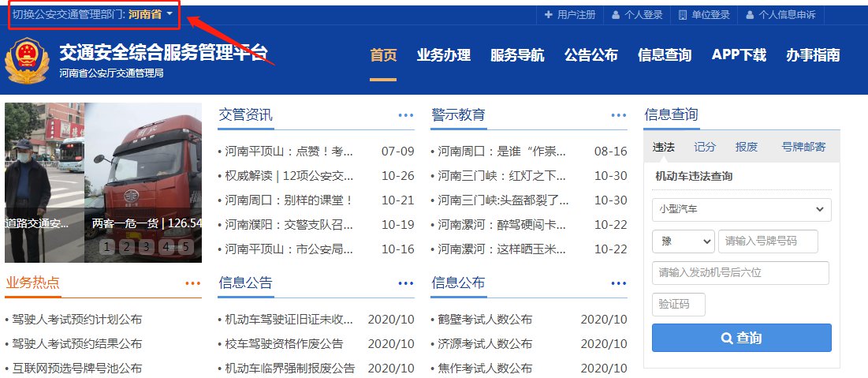Screen dimensions: 868x378
Task: Click the 单位登录 building icon
Action: point(683,14)
